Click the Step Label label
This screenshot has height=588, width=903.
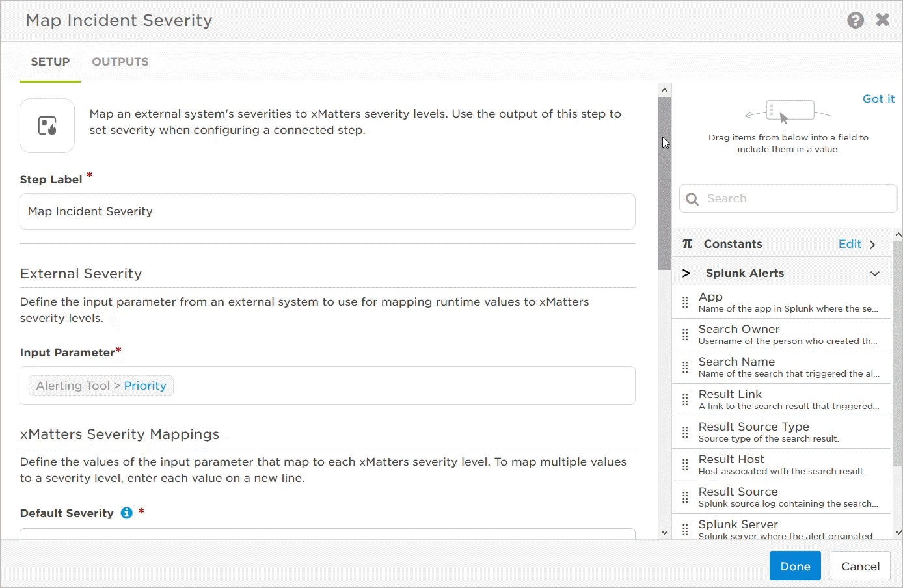(51, 180)
